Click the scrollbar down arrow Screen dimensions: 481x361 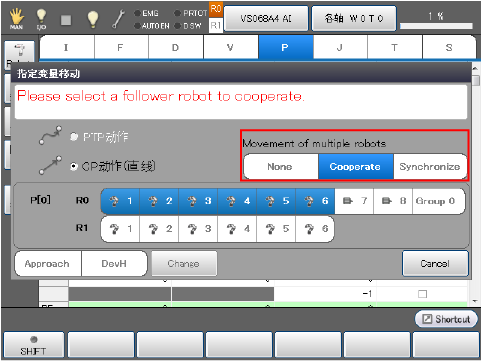[x=476, y=301]
